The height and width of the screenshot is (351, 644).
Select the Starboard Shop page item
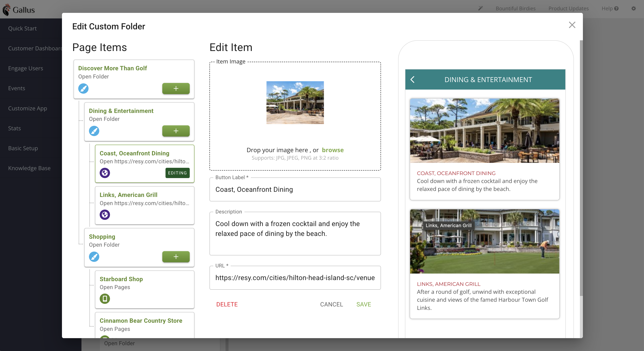click(x=144, y=289)
